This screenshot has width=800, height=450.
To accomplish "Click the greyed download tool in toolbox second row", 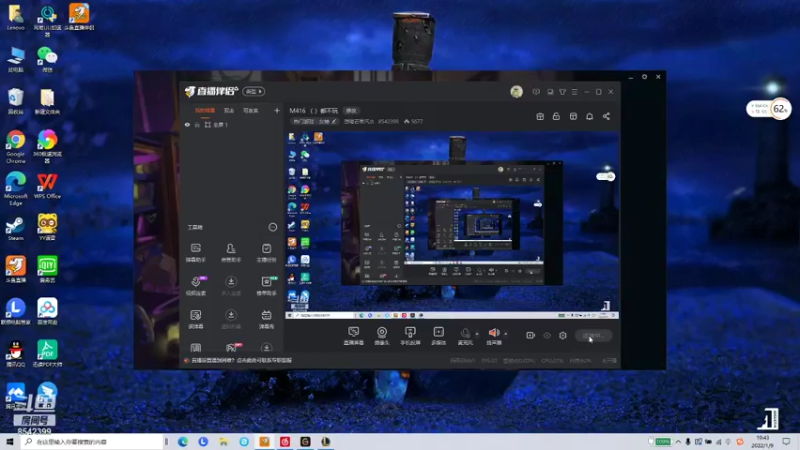I will pos(231,286).
